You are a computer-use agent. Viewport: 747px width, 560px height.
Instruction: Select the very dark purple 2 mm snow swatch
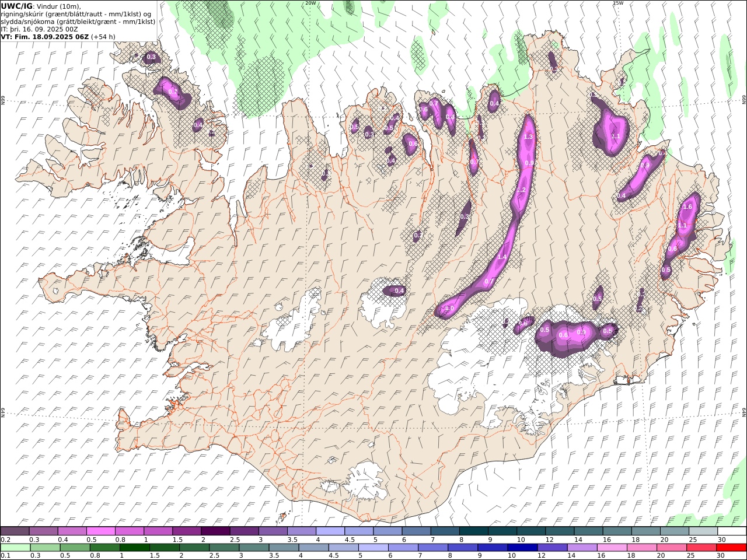click(215, 531)
